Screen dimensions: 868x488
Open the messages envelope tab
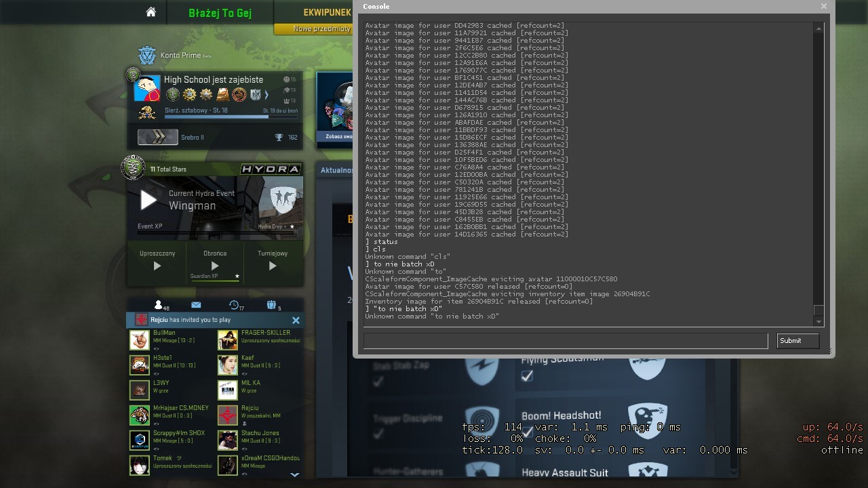tap(196, 305)
